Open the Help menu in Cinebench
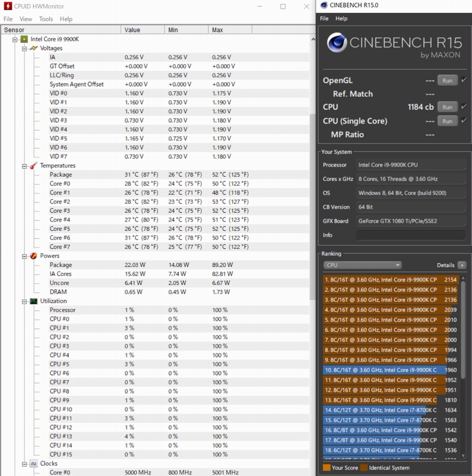This screenshot has width=472, height=476. click(341, 18)
